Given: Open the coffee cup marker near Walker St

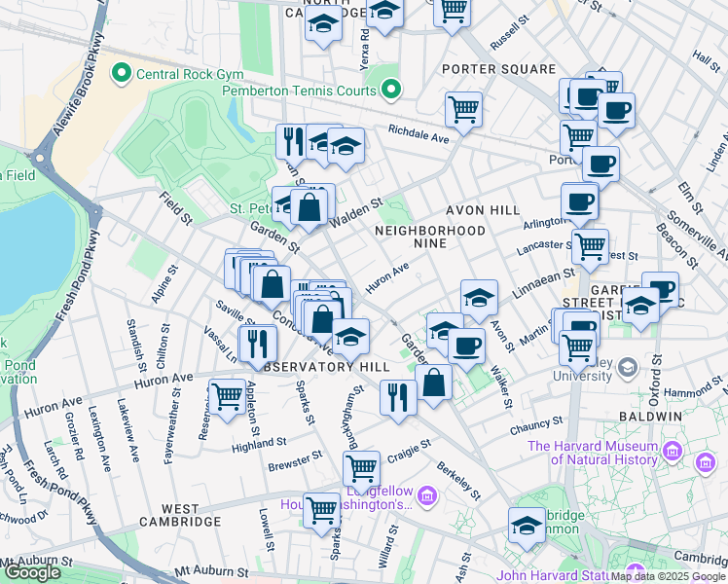Looking at the screenshot, I should (x=466, y=348).
